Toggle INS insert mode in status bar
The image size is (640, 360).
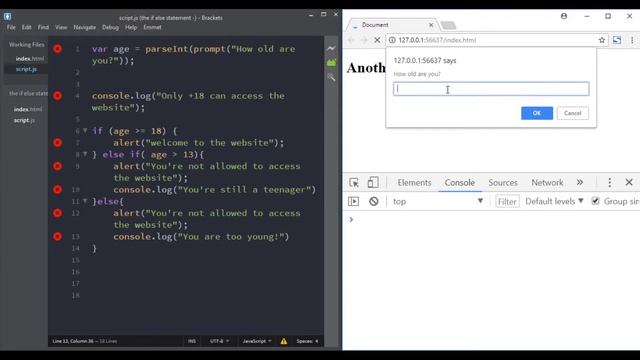pos(192,341)
